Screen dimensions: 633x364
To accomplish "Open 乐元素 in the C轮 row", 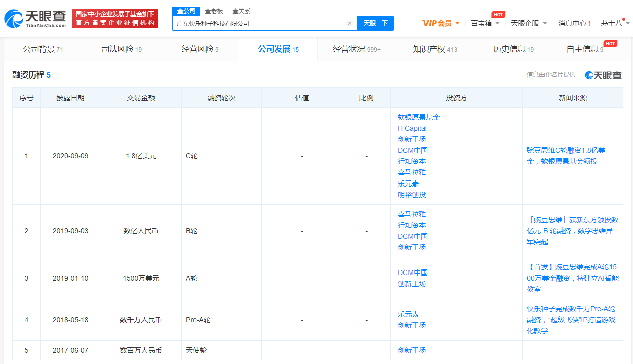I will point(408,184).
